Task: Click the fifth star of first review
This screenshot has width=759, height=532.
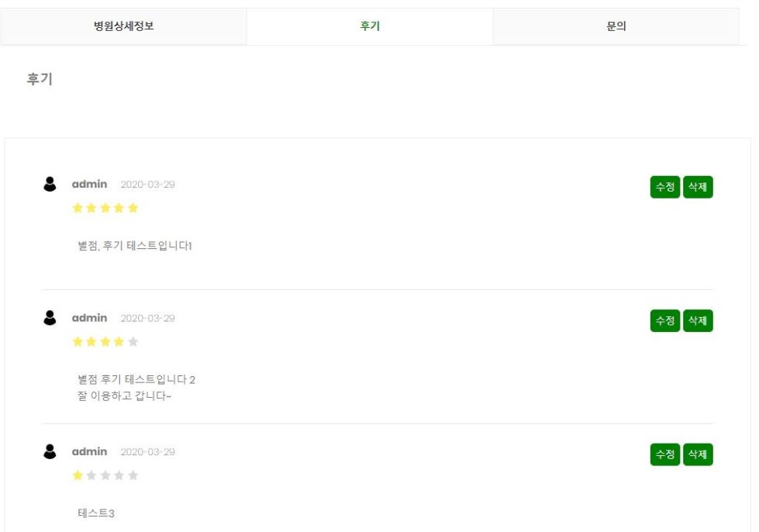Action: click(x=133, y=208)
